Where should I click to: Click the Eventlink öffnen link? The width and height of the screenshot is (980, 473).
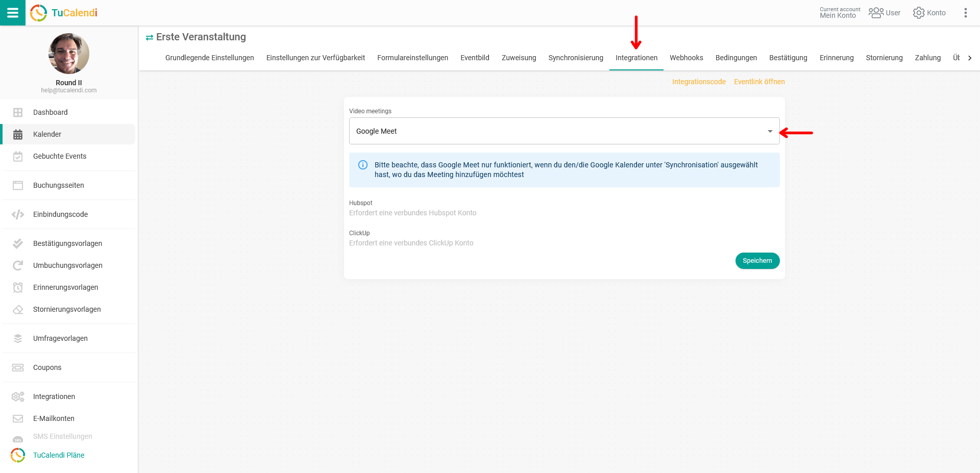pos(759,82)
